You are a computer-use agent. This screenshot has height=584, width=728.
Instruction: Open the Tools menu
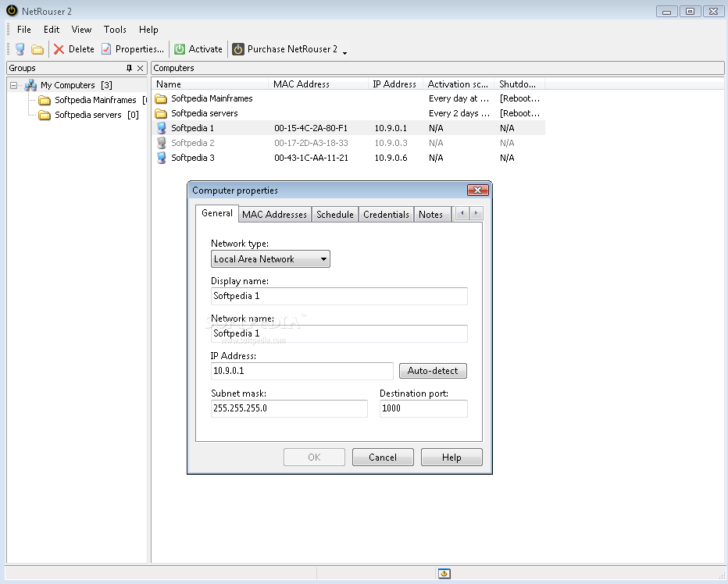(115, 30)
